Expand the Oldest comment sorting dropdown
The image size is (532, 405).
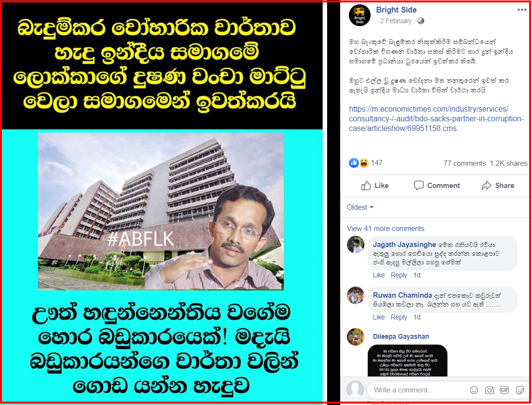(x=360, y=207)
